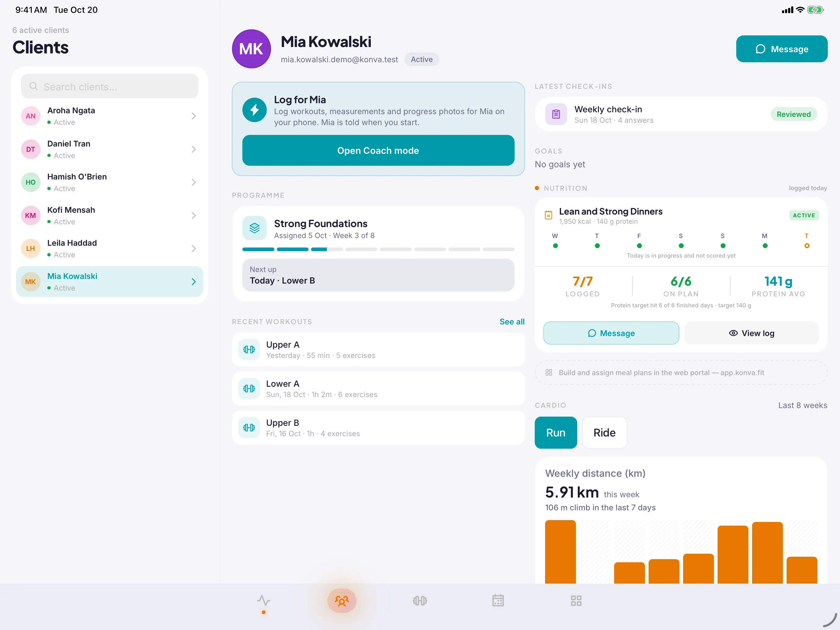The width and height of the screenshot is (840, 630).
Task: Expand Daniel Tran's row chevron
Action: coord(194,149)
